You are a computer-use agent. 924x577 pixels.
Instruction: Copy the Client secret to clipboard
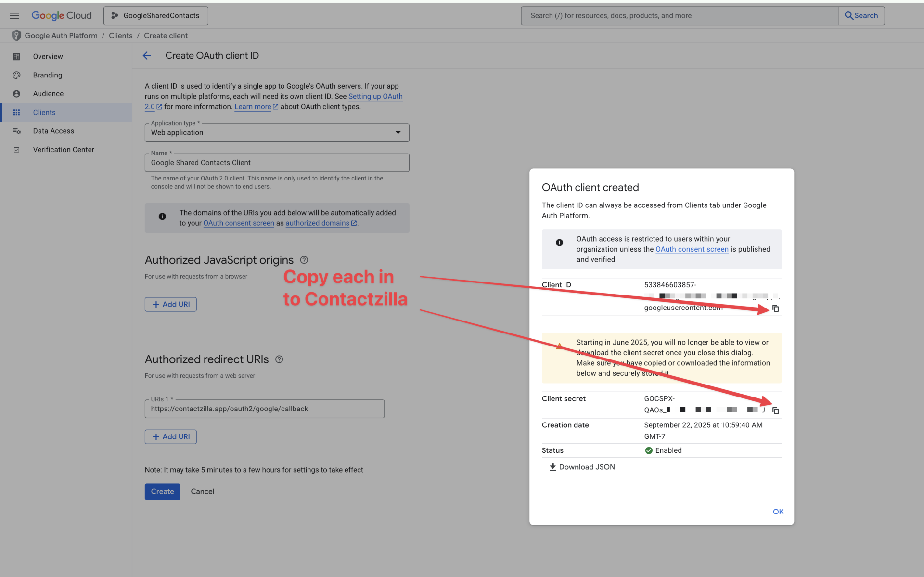click(775, 410)
